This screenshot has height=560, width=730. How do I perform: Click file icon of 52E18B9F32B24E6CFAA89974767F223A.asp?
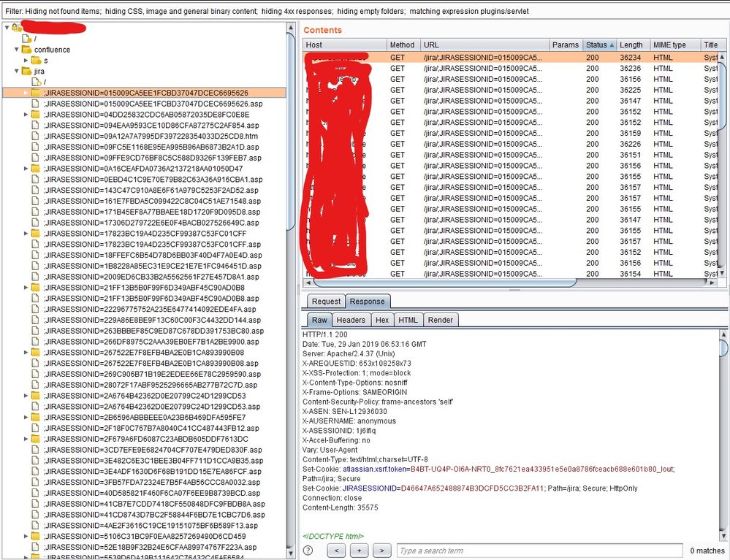35,547
